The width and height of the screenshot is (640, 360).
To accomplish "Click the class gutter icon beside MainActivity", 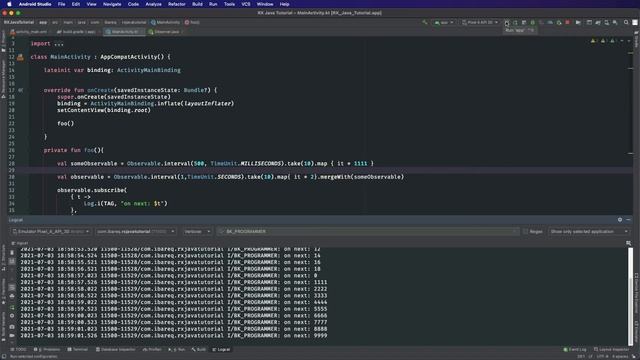I will pyautogui.click(x=20, y=57).
